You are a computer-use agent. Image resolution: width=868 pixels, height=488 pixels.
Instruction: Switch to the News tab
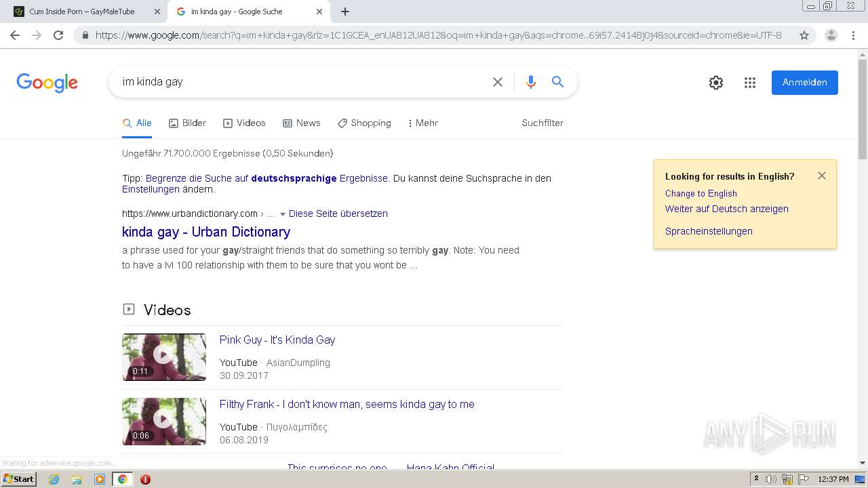(x=301, y=123)
